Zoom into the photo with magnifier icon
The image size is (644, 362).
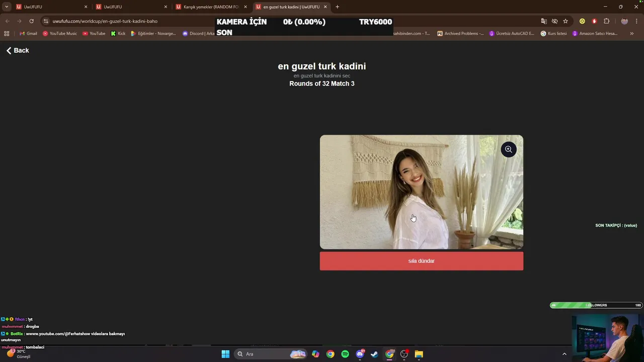point(509,149)
